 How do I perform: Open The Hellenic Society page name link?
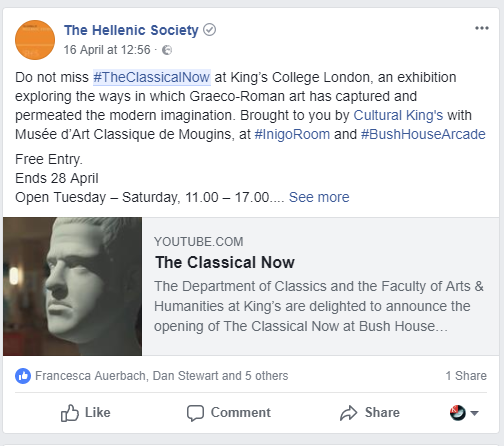(x=131, y=30)
